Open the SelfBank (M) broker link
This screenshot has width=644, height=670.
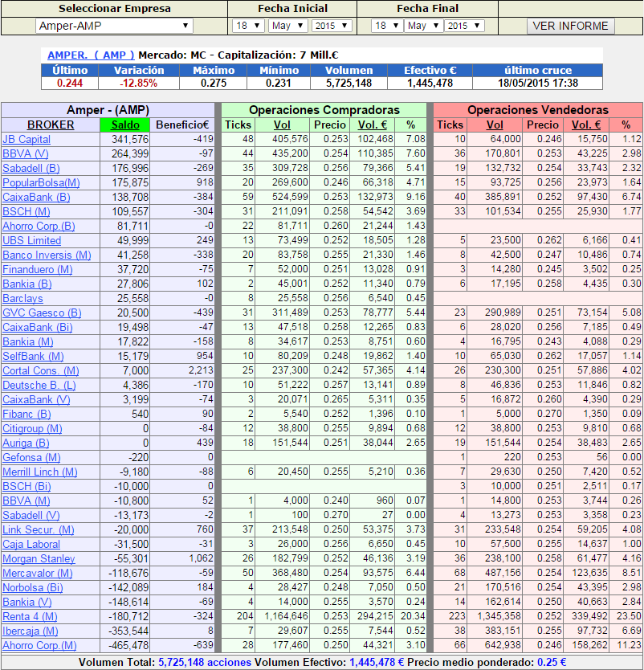[33, 357]
